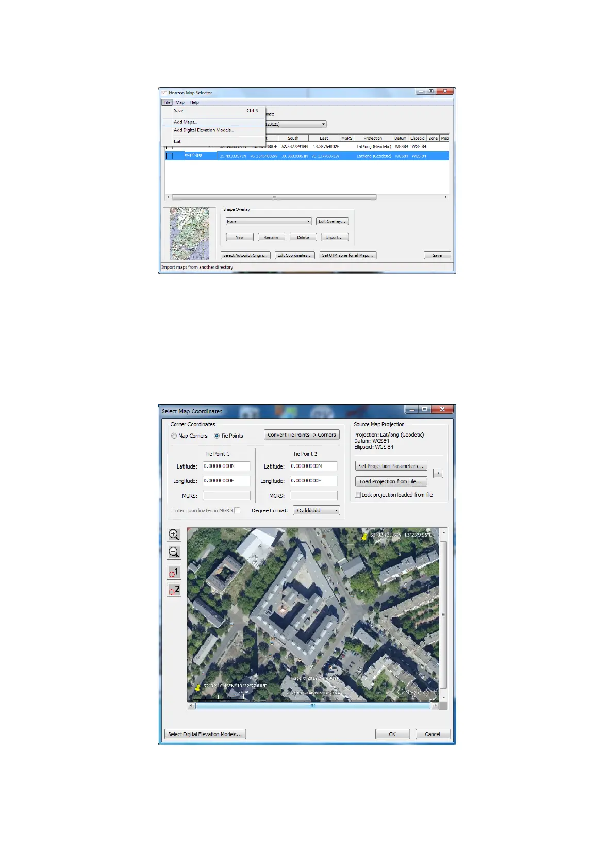This screenshot has height=868, width=614.
Task: Click the projection help question mark button
Action: [x=438, y=473]
